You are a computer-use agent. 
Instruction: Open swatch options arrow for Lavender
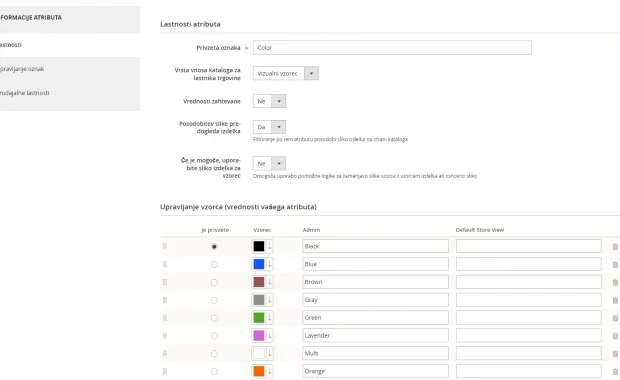pyautogui.click(x=270, y=335)
